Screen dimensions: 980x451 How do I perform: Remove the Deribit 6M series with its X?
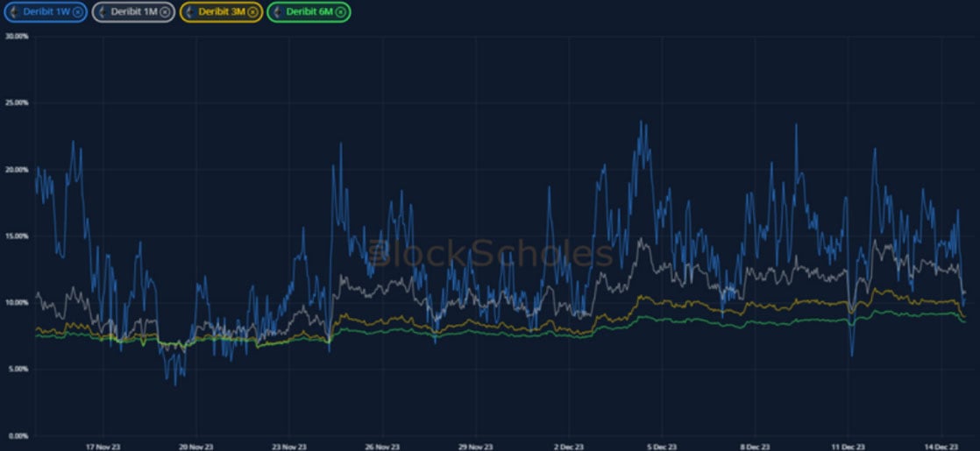point(340,12)
